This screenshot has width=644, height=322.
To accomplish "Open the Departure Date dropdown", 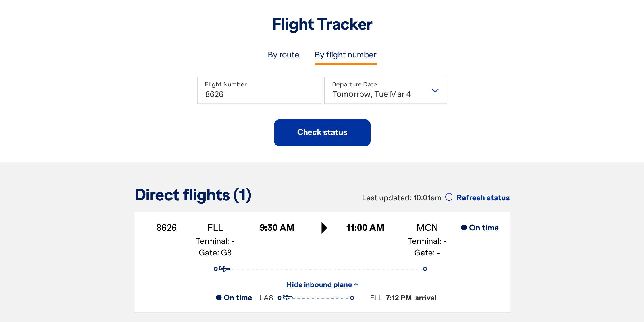I will [385, 90].
